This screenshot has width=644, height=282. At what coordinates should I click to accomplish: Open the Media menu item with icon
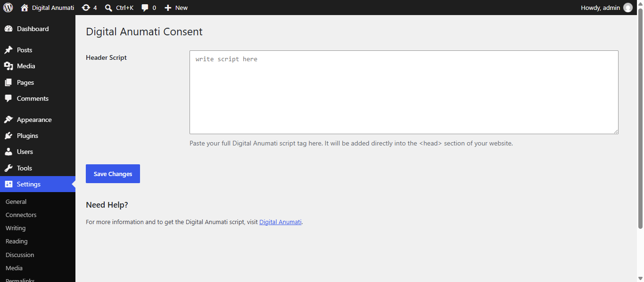(38, 66)
